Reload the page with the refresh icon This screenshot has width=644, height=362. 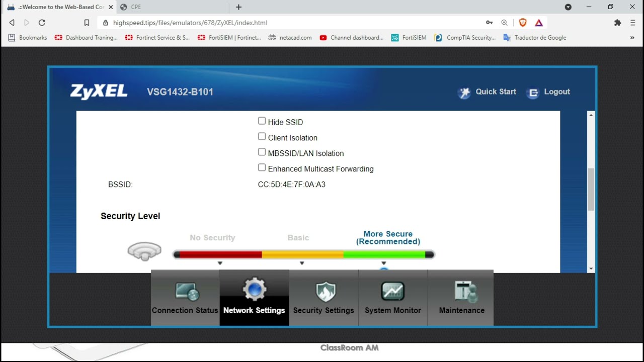click(42, 23)
